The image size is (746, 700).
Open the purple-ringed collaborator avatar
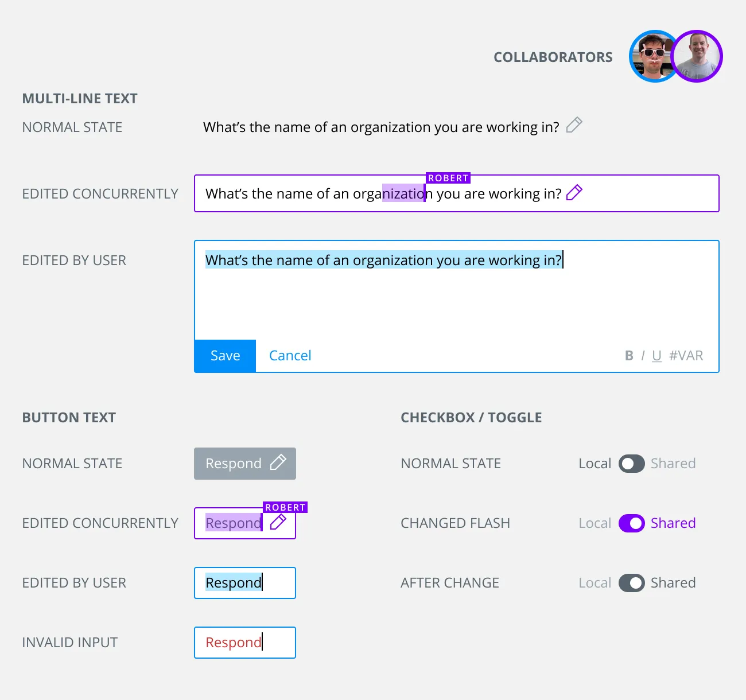(698, 56)
